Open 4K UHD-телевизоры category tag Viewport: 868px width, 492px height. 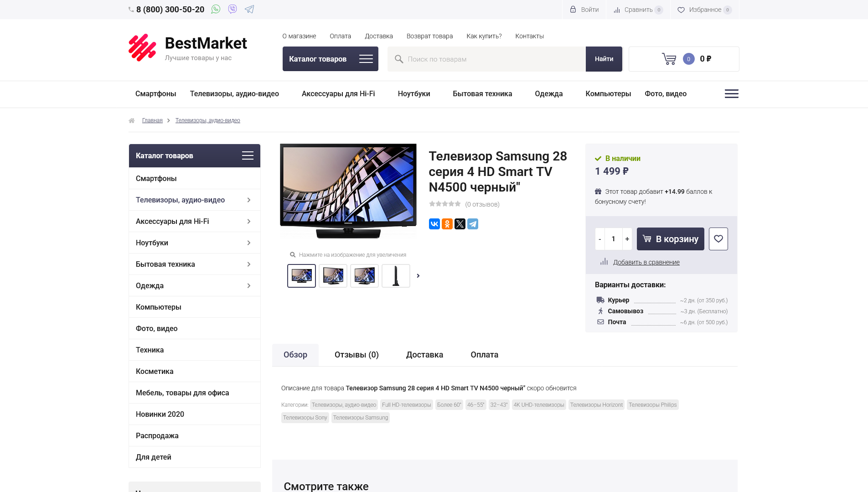tap(539, 405)
